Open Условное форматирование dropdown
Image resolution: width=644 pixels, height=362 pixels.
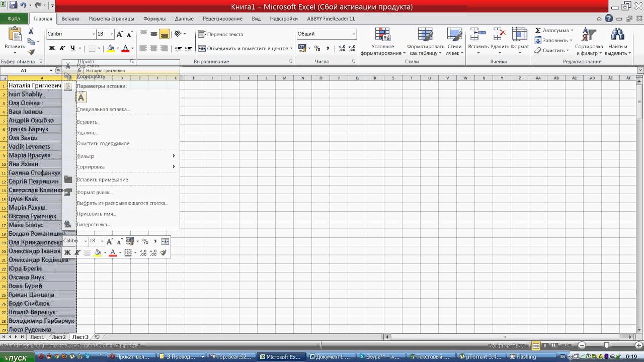point(383,41)
